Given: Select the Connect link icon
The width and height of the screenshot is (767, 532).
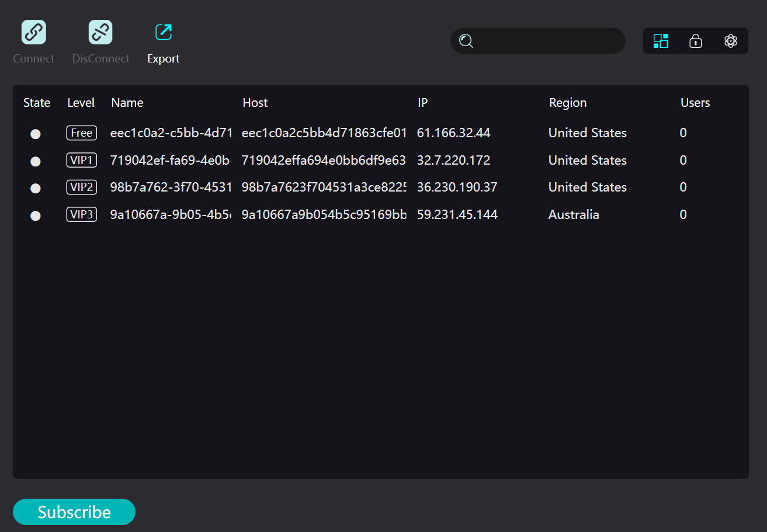Looking at the screenshot, I should point(33,32).
